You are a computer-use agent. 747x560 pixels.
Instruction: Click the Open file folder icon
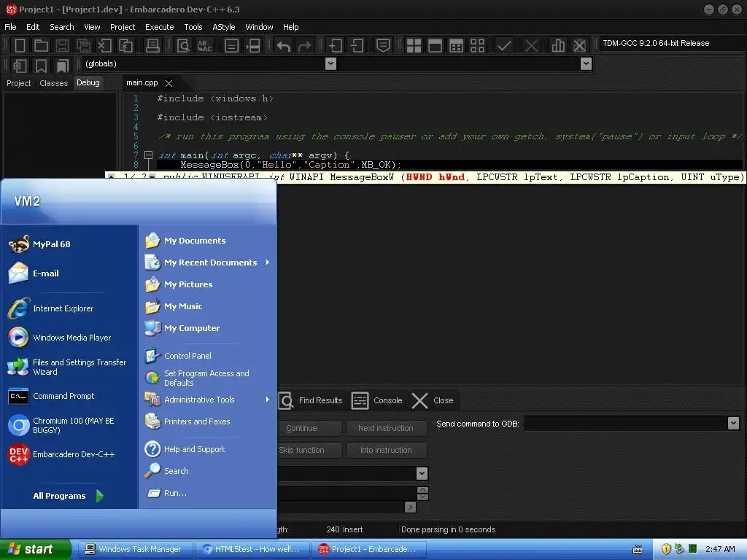[x=41, y=46]
